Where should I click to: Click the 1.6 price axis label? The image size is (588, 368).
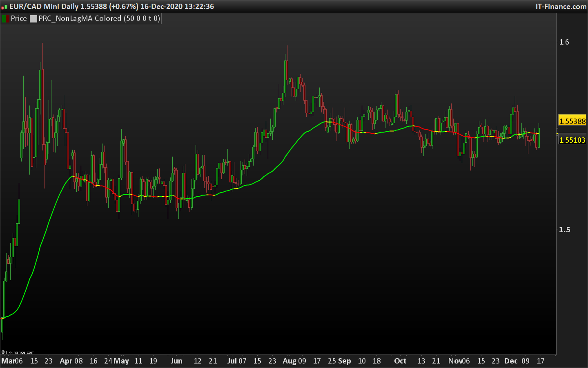click(564, 42)
